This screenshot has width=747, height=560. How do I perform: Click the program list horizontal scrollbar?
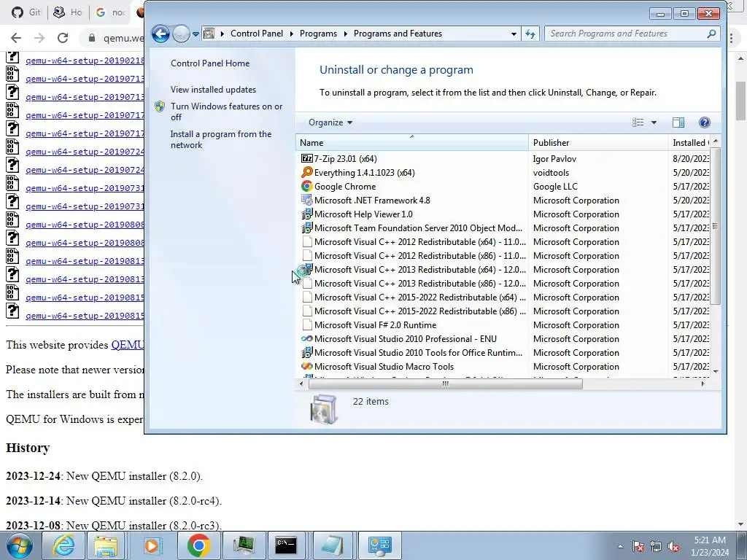pyautogui.click(x=446, y=384)
